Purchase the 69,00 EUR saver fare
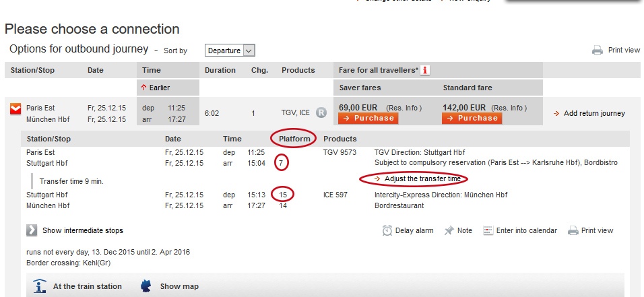Screen dimensions: 644x297 (368, 119)
